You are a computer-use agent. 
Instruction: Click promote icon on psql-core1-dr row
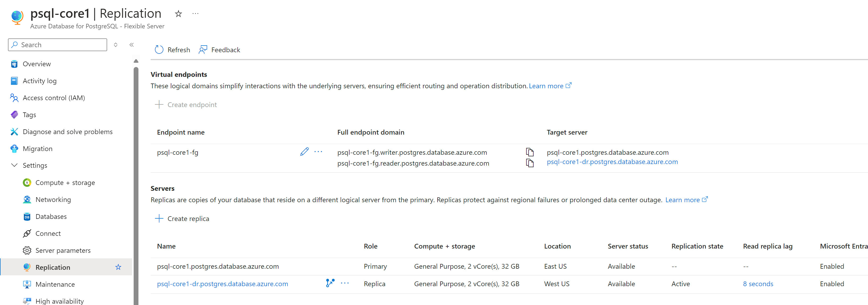point(330,283)
